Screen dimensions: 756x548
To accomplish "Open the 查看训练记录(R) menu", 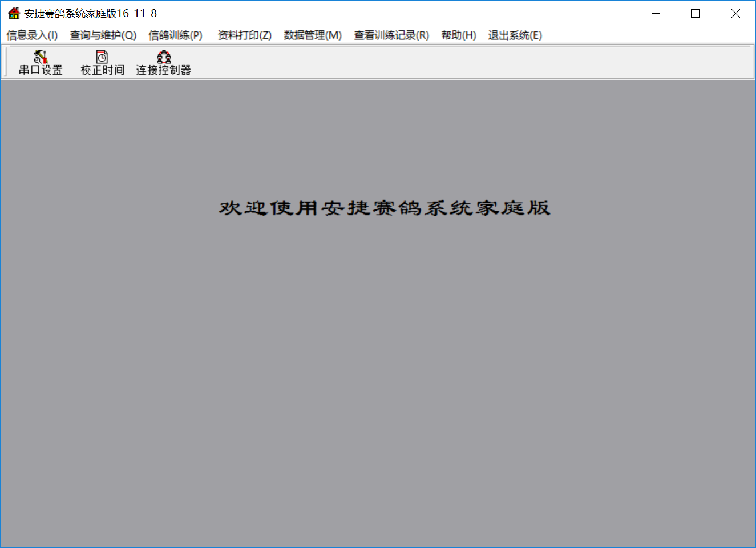I will (391, 35).
